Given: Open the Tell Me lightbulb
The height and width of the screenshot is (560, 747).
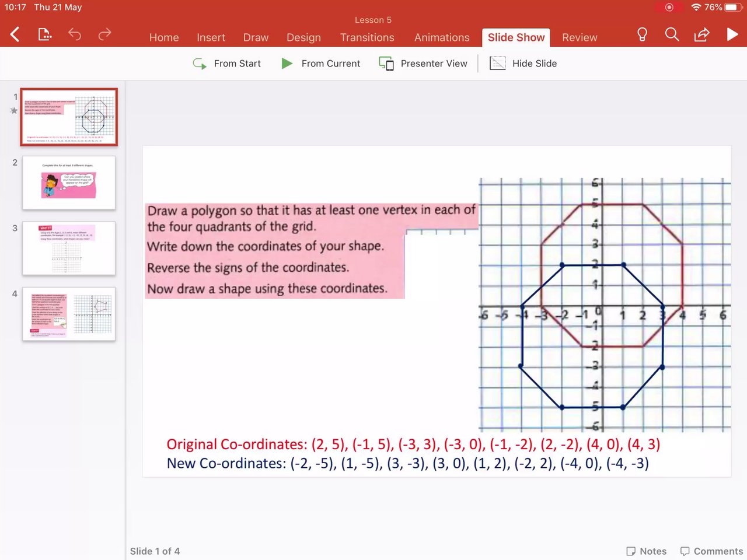Looking at the screenshot, I should coord(642,35).
